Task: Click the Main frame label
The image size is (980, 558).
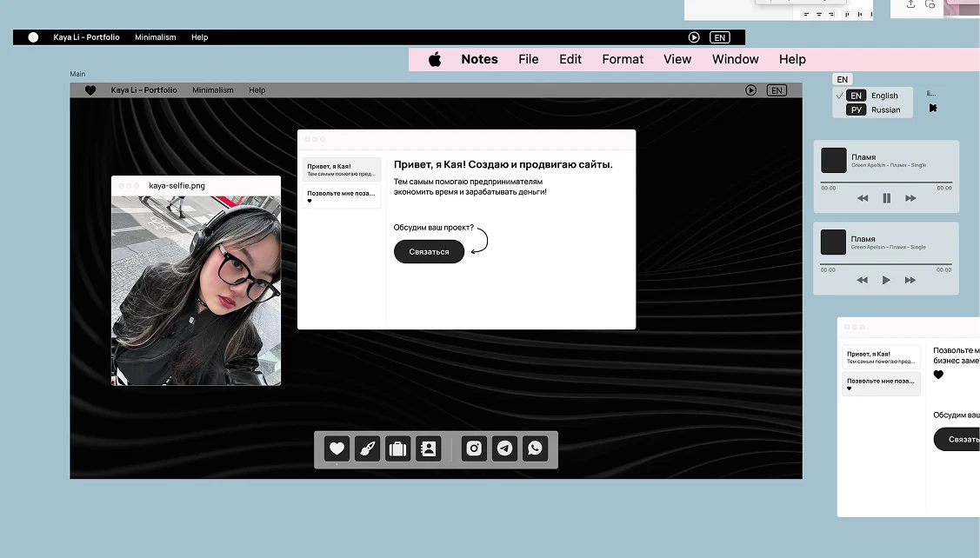Action: click(77, 74)
